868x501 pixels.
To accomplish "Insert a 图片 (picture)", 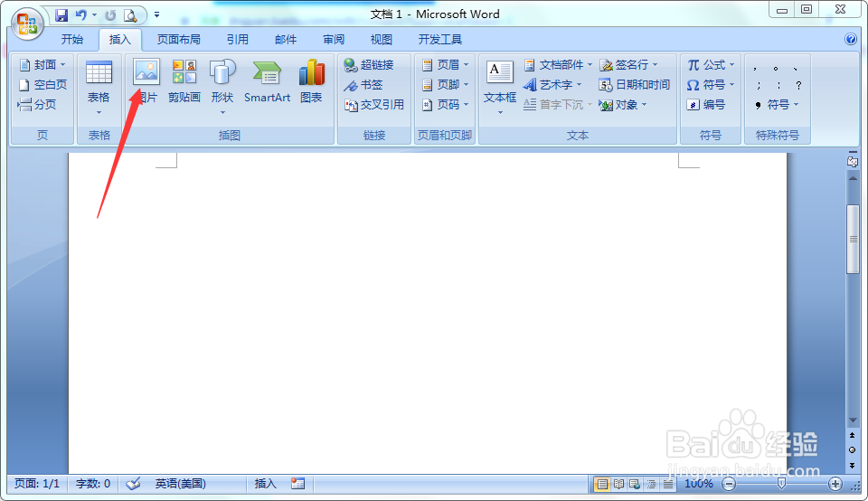I will point(146,80).
